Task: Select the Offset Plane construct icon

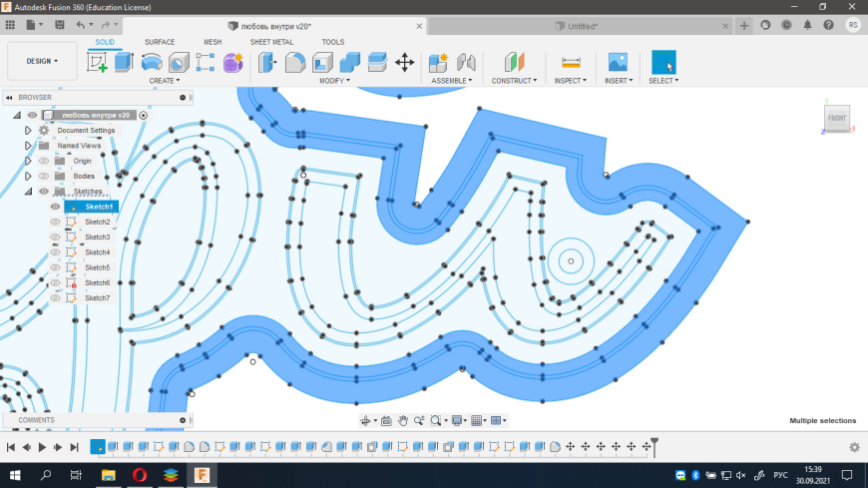Action: point(514,63)
